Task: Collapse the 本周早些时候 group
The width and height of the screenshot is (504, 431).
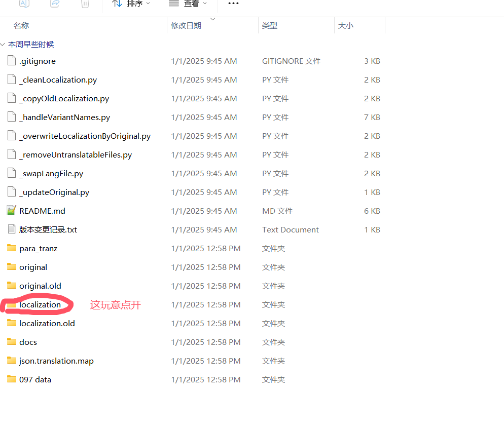Action: (x=4, y=45)
